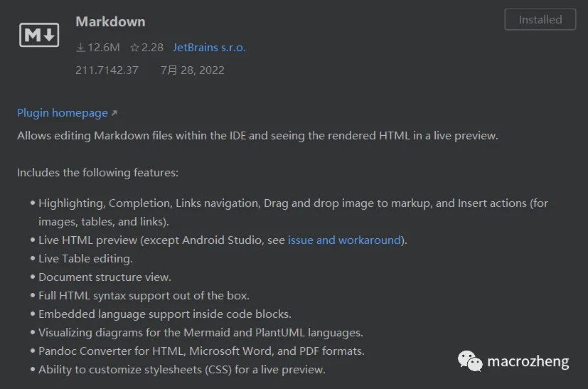588x389 pixels.
Task: Click the star rating icon
Action: pos(134,48)
